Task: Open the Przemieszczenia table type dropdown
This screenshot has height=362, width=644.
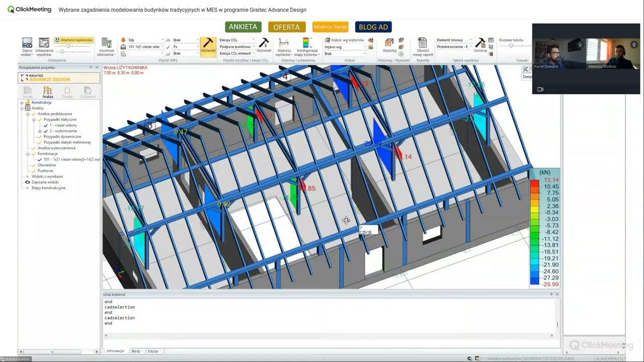Action: 454,47
